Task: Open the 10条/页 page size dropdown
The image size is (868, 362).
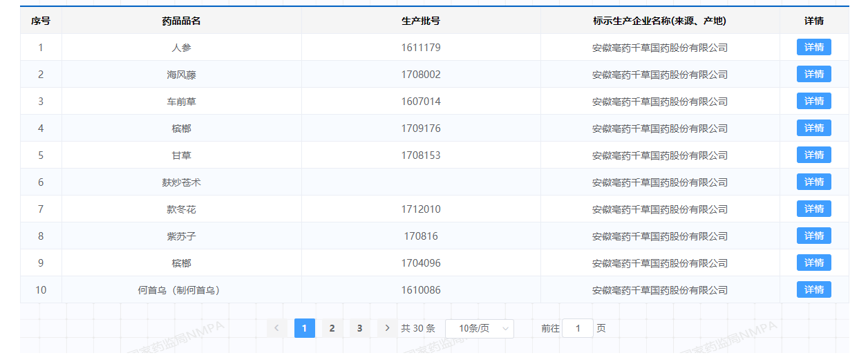Action: pyautogui.click(x=479, y=328)
